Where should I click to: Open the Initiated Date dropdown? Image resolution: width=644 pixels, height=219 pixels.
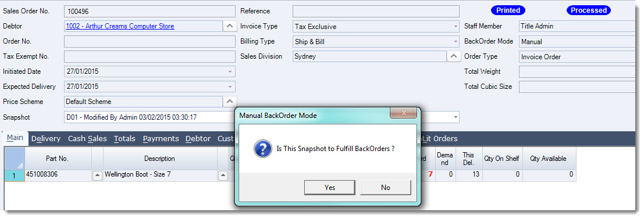[230, 72]
